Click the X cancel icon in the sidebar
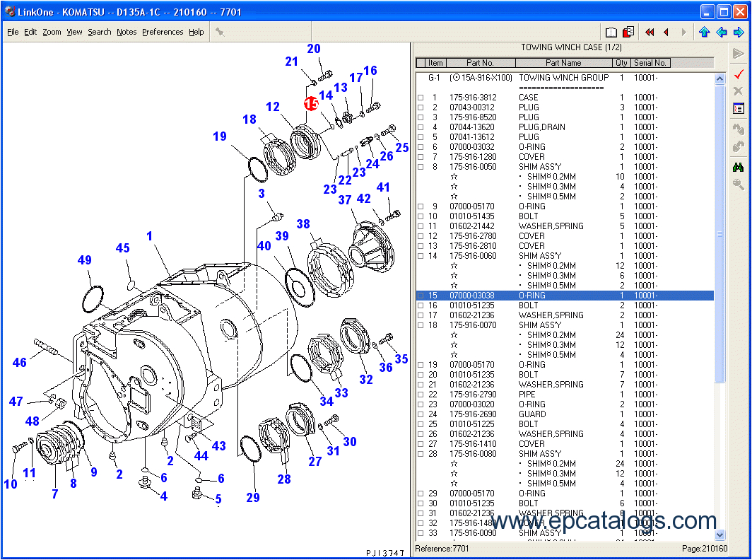The height and width of the screenshot is (560, 752). pyautogui.click(x=738, y=91)
